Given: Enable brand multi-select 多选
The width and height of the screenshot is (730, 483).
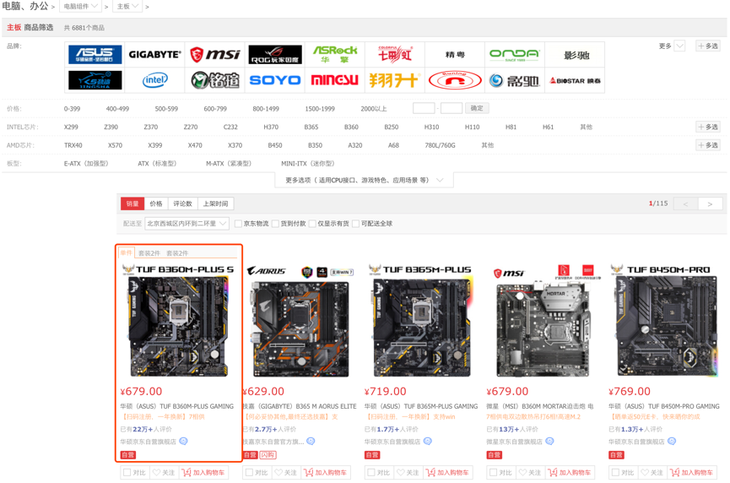Looking at the screenshot, I should [x=708, y=46].
